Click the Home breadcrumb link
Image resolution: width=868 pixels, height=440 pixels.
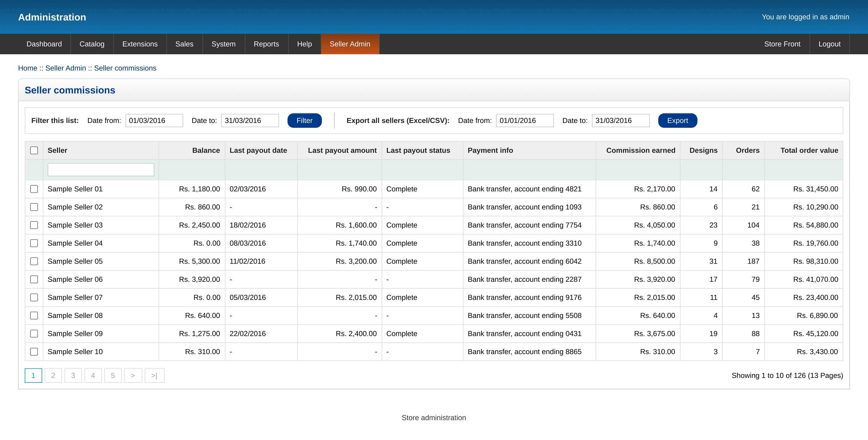[x=28, y=68]
